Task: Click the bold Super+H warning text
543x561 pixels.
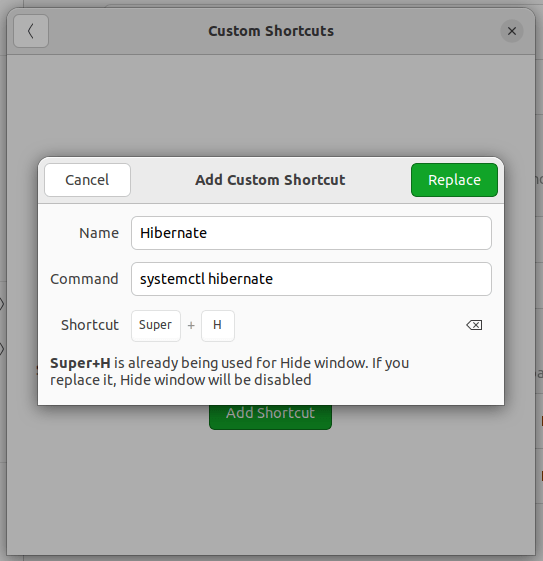Action: [x=80, y=363]
